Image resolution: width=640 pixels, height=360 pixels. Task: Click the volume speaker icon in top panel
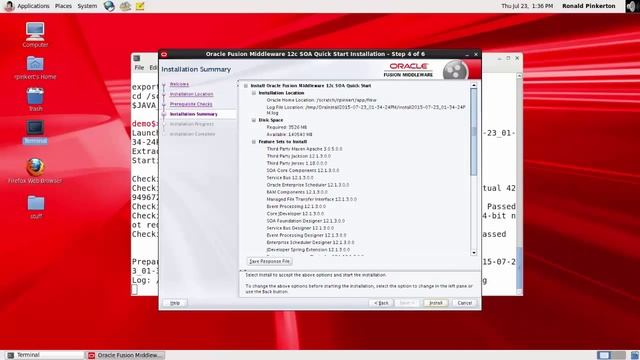[x=631, y=6]
